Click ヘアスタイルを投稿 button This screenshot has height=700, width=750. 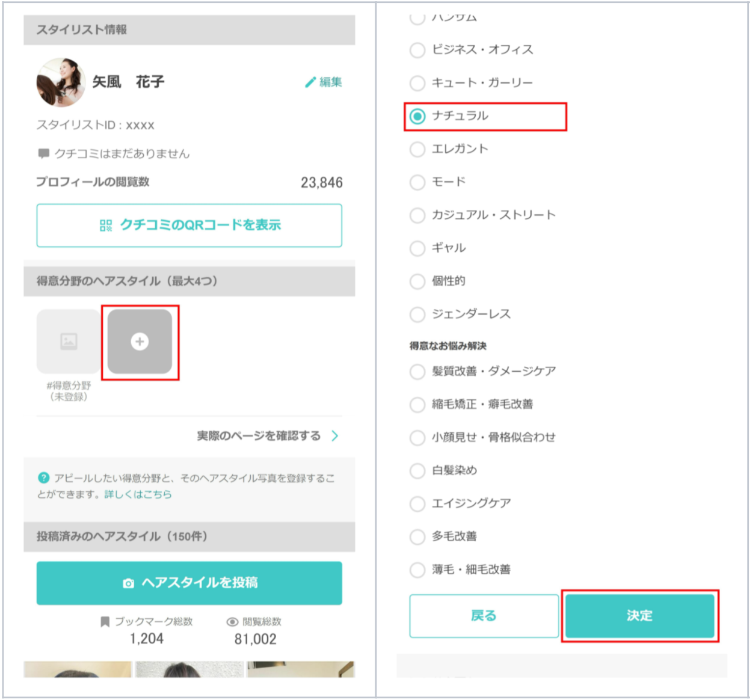pyautogui.click(x=189, y=583)
